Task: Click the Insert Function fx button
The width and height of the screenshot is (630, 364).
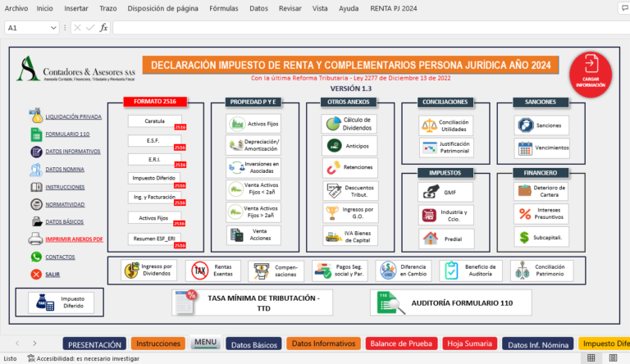Action: pyautogui.click(x=103, y=28)
